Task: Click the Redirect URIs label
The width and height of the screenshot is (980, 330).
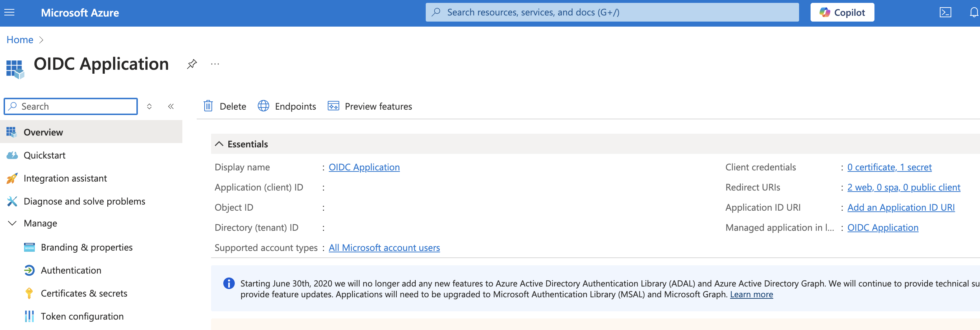Action: tap(752, 188)
